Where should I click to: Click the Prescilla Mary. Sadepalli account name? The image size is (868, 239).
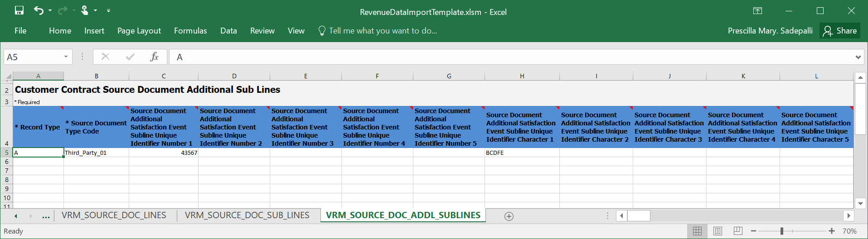(x=770, y=31)
